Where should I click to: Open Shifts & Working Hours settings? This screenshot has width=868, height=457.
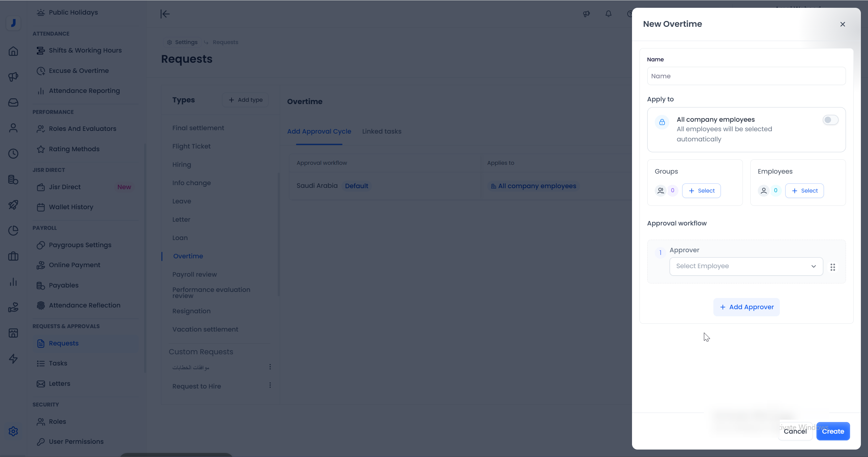coord(85,51)
